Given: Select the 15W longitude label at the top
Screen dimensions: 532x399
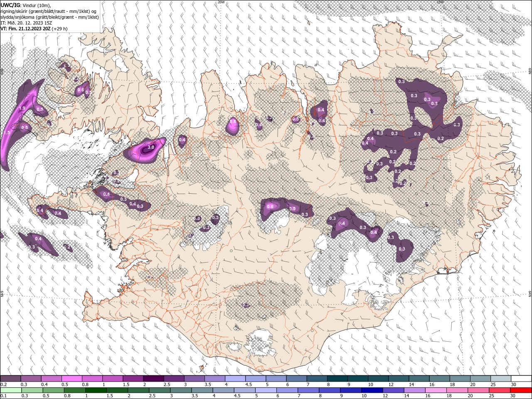Looking at the screenshot, I should point(440,2).
